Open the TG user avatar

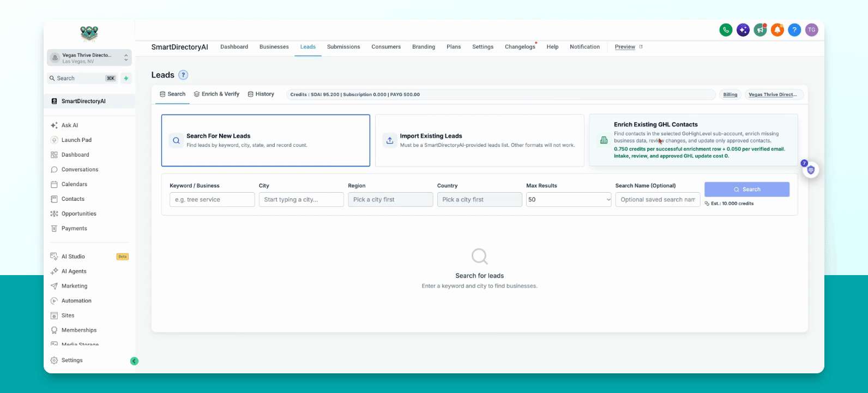point(812,30)
